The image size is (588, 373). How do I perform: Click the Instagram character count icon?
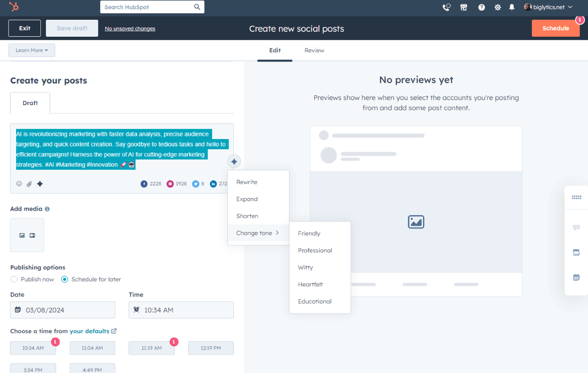170,184
